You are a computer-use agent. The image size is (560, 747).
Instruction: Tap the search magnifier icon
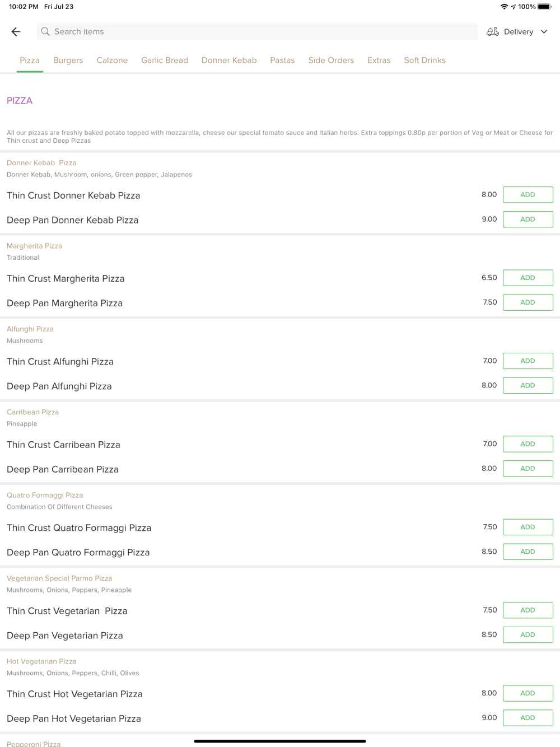point(45,32)
